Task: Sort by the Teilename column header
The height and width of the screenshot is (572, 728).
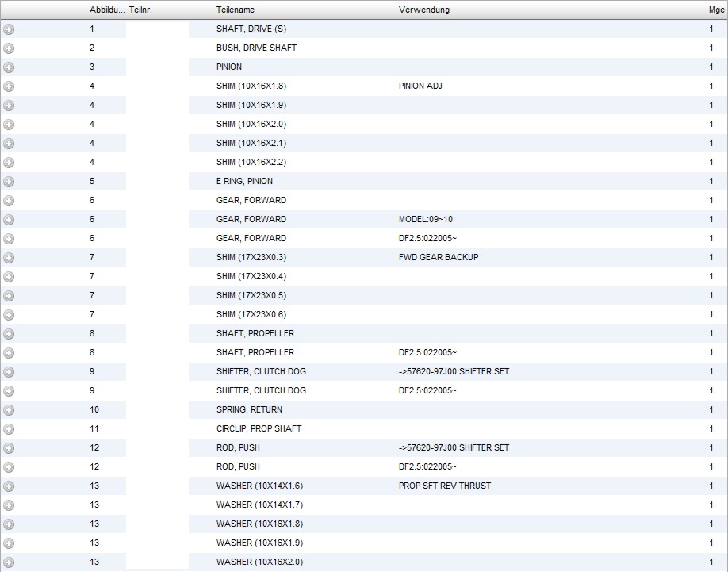Action: click(236, 10)
